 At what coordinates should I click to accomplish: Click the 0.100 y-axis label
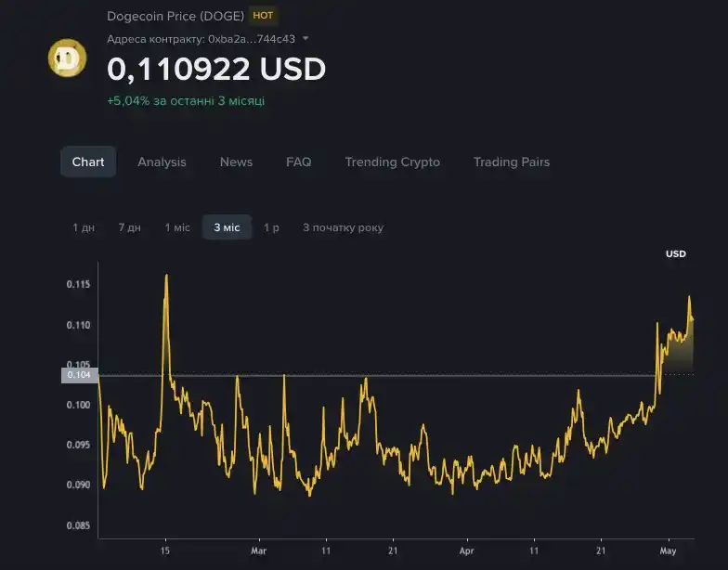pos(78,405)
